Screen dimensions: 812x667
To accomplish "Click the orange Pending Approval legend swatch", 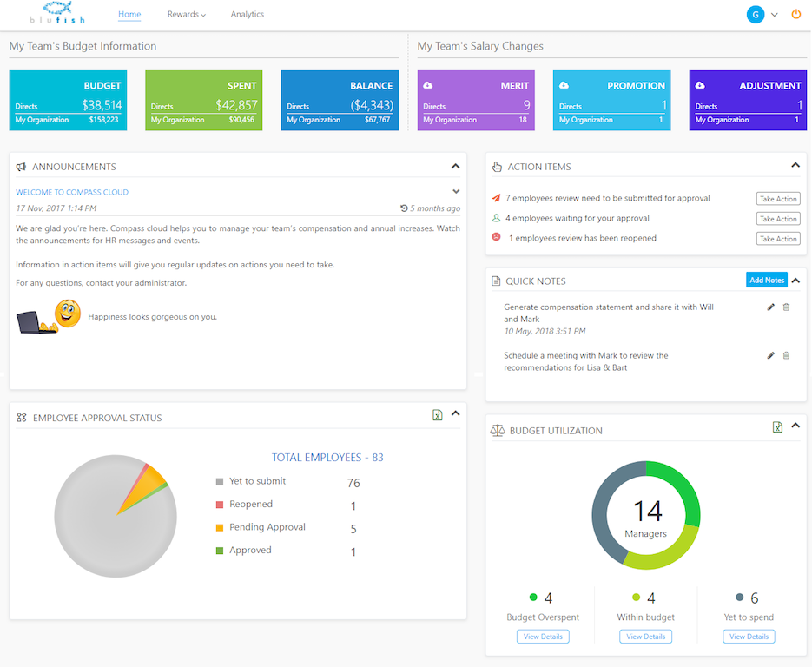I will click(x=220, y=528).
